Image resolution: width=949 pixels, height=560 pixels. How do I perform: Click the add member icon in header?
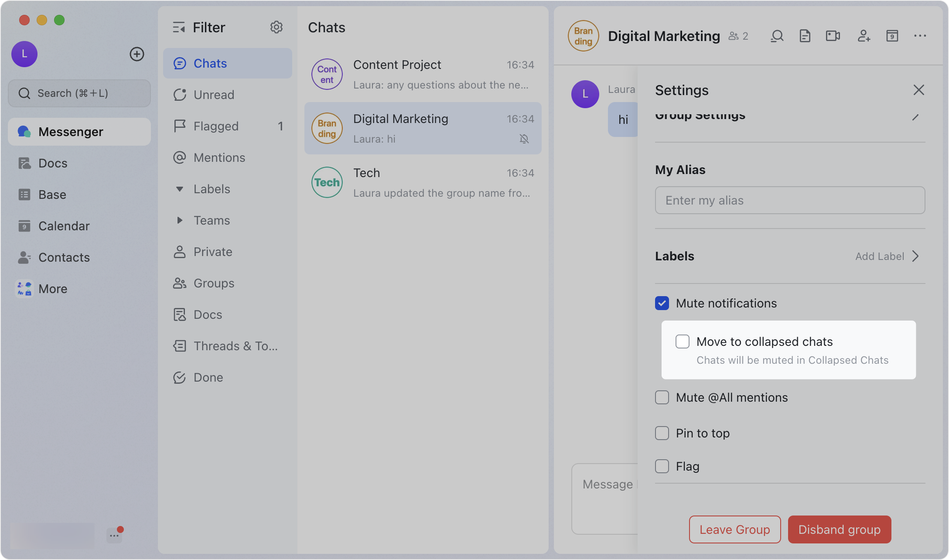pyautogui.click(x=864, y=36)
